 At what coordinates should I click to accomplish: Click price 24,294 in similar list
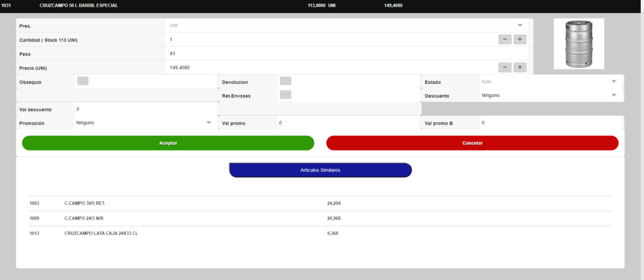[x=334, y=203]
